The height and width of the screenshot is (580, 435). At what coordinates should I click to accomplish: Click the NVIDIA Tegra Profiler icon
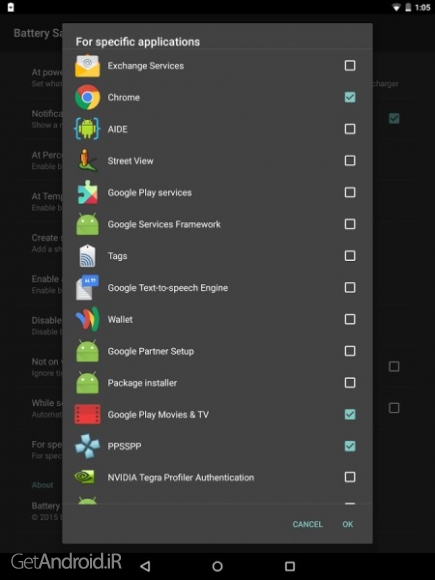click(85, 477)
